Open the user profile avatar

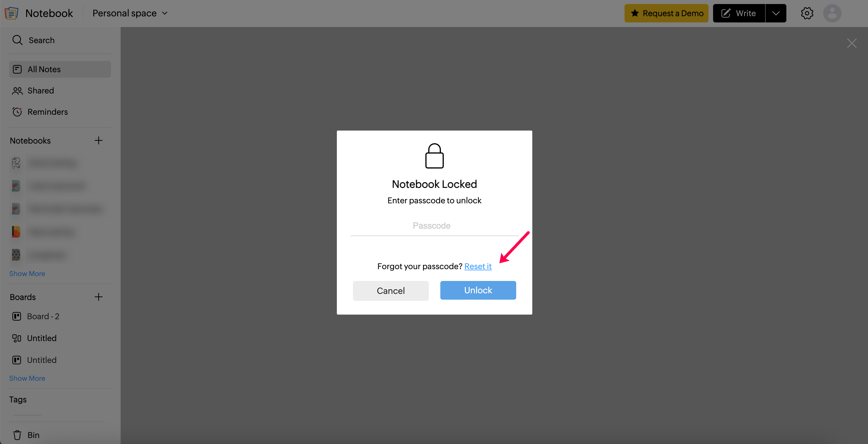[832, 13]
